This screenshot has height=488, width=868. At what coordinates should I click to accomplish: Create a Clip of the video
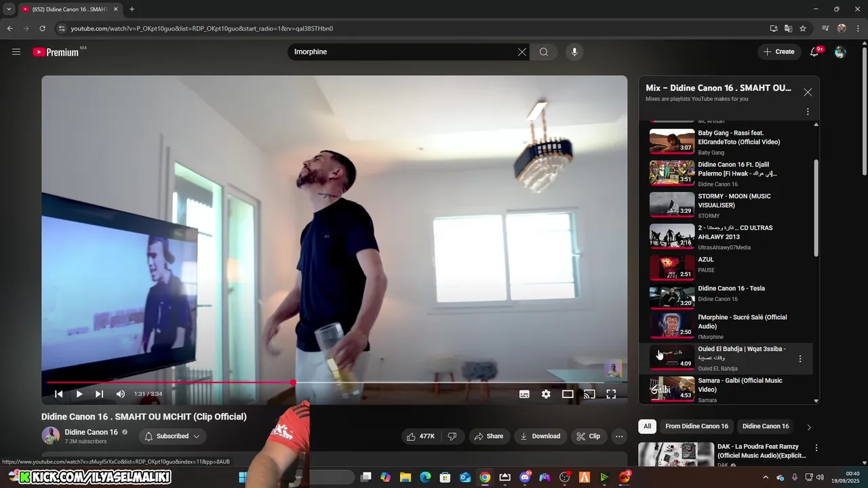tap(588, 436)
